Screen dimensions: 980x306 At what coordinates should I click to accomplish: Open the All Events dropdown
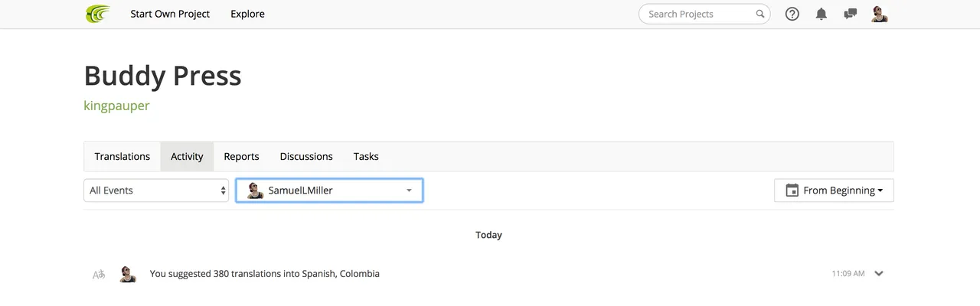[x=156, y=190]
